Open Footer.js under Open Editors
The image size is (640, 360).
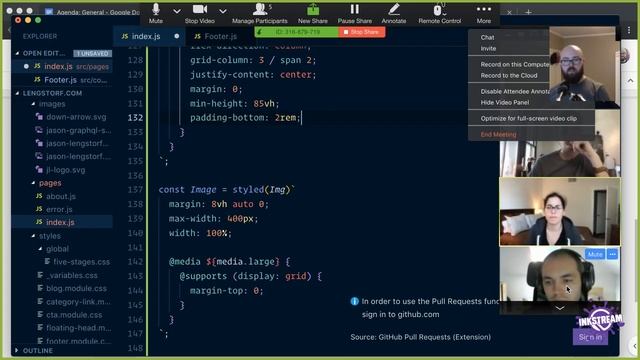click(x=62, y=80)
